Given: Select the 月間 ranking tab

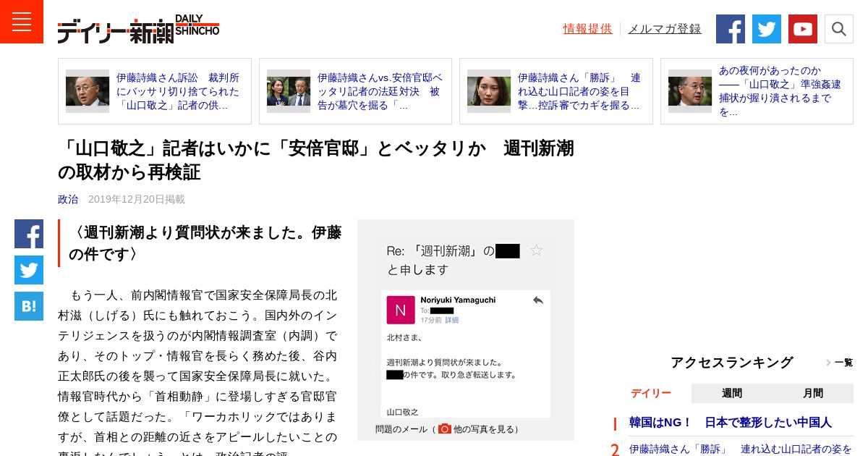Looking at the screenshot, I should point(813,393).
